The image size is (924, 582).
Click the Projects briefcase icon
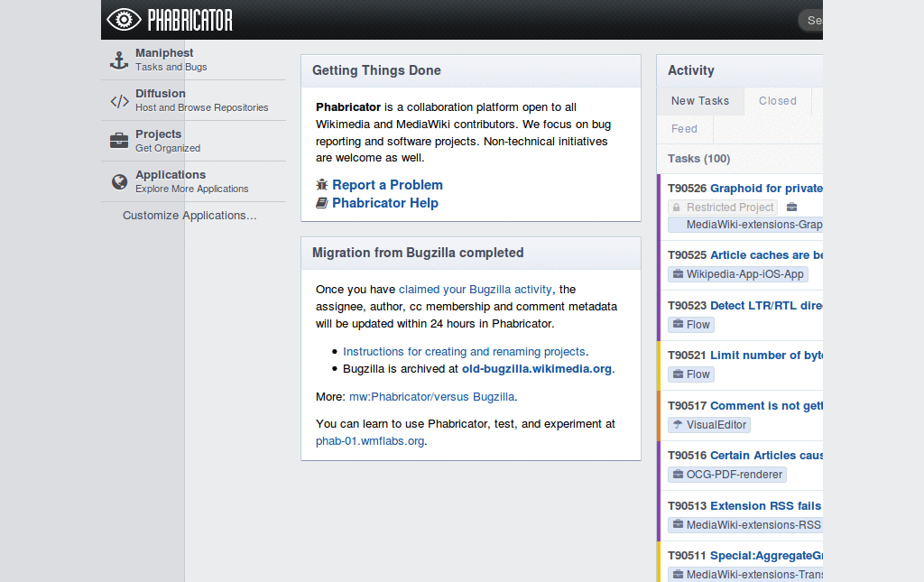(118, 141)
